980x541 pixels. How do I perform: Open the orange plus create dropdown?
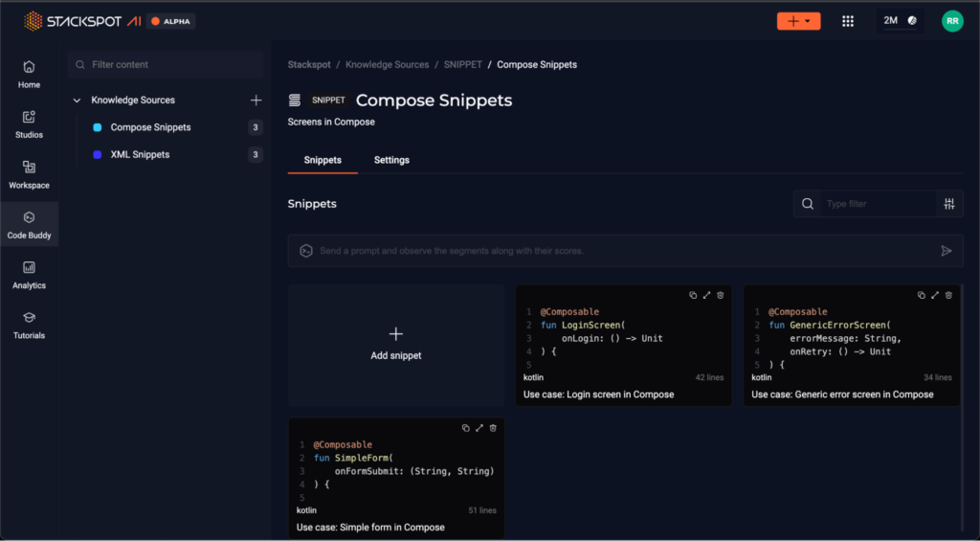point(799,21)
